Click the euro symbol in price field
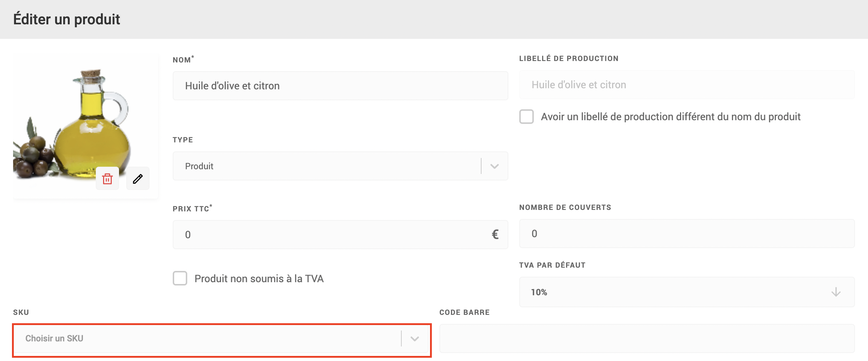Image resolution: width=868 pixels, height=361 pixels. 495,235
